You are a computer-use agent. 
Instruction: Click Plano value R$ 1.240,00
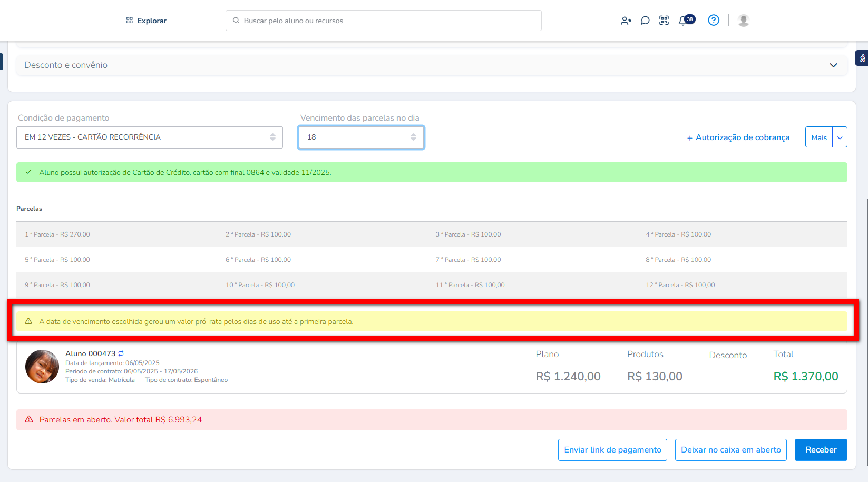click(568, 376)
